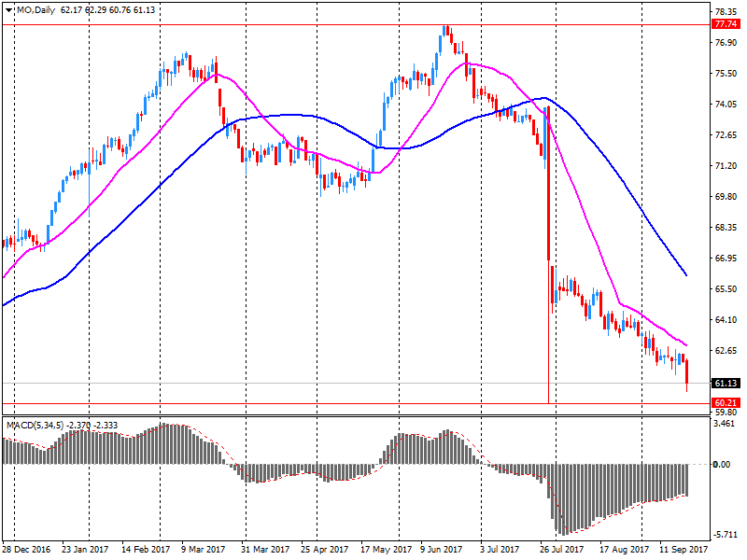Click the 64.10 price scale value

726,319
